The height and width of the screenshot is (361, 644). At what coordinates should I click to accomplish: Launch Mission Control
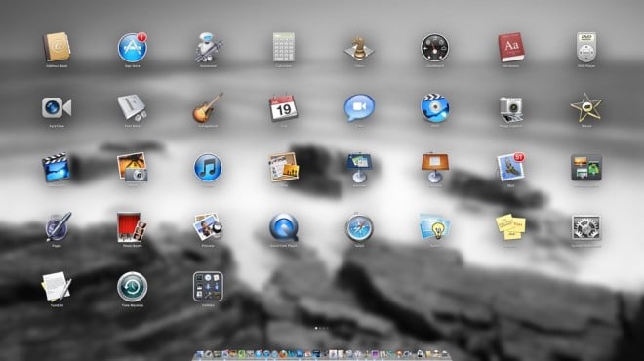[586, 168]
